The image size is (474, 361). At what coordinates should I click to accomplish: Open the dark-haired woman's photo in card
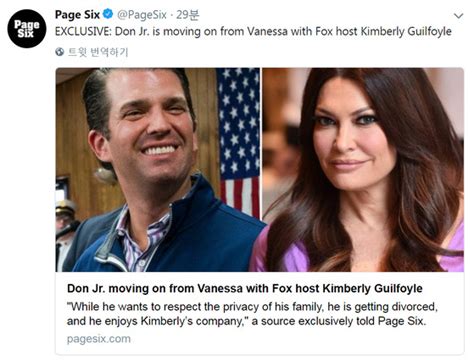(363, 170)
